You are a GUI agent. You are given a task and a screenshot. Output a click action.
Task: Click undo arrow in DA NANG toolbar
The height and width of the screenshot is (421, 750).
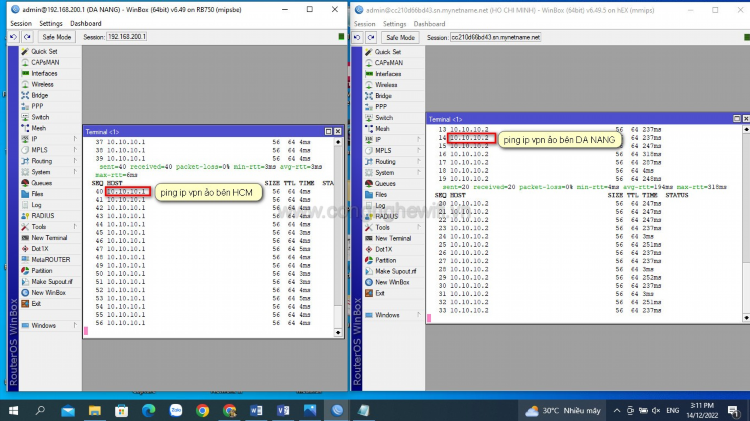pos(13,37)
